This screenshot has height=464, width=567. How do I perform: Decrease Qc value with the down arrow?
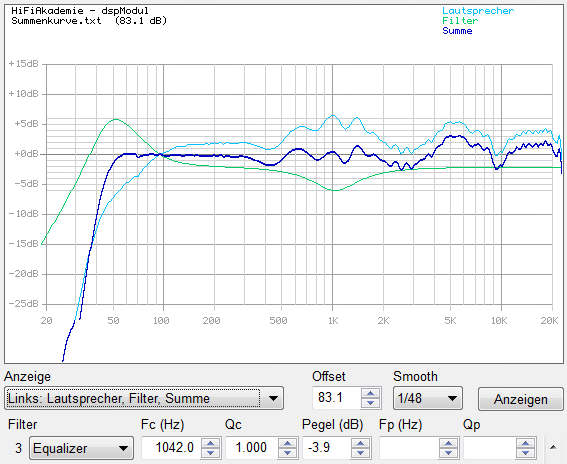[287, 453]
